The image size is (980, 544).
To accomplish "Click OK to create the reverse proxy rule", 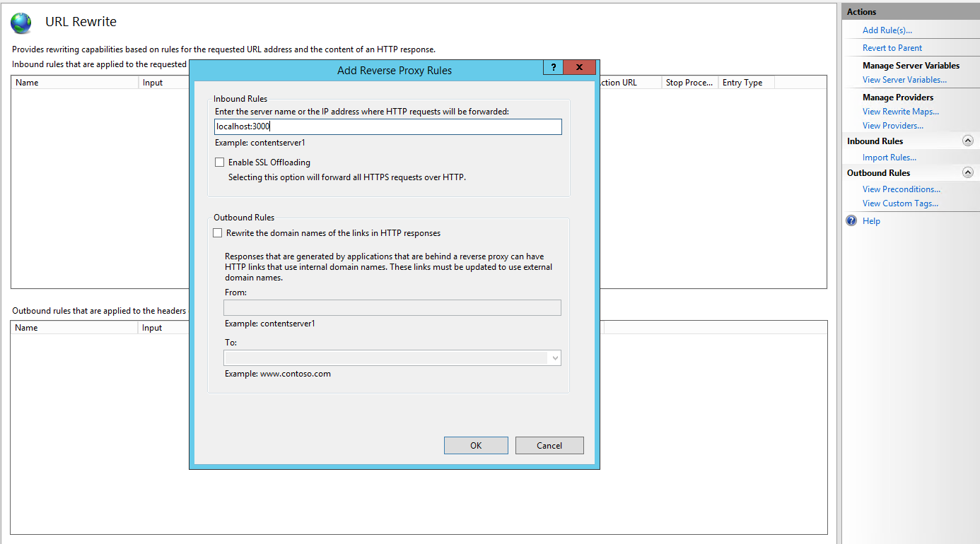I will tap(476, 445).
